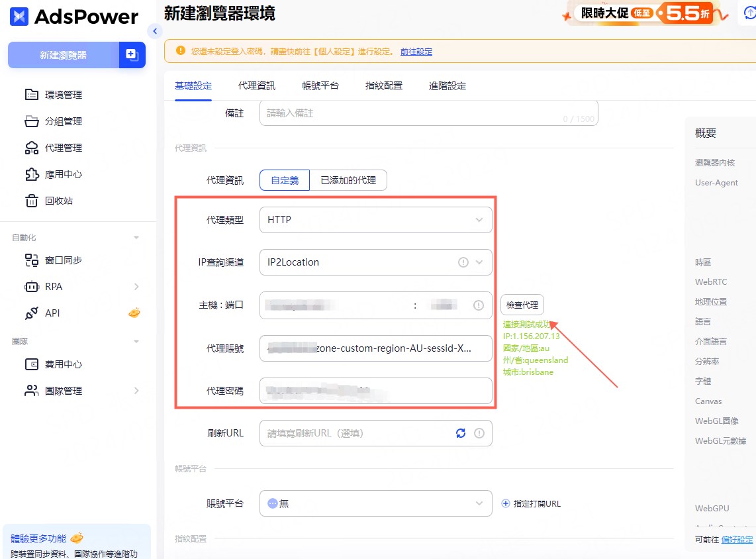Click the 檢查代理 button
This screenshot has height=559, width=756.
(x=522, y=305)
